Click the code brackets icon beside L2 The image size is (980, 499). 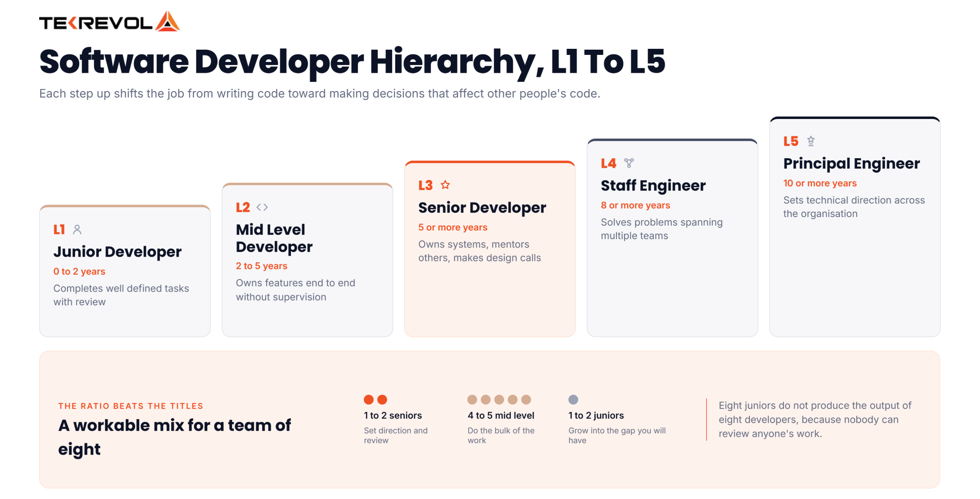tap(262, 207)
